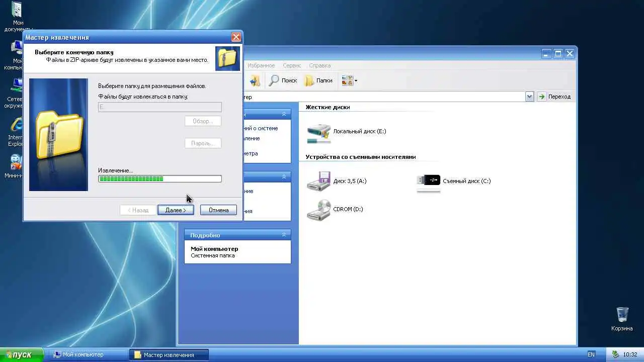
Task: Collapse the top system tasks panel chevron
Action: [284, 114]
